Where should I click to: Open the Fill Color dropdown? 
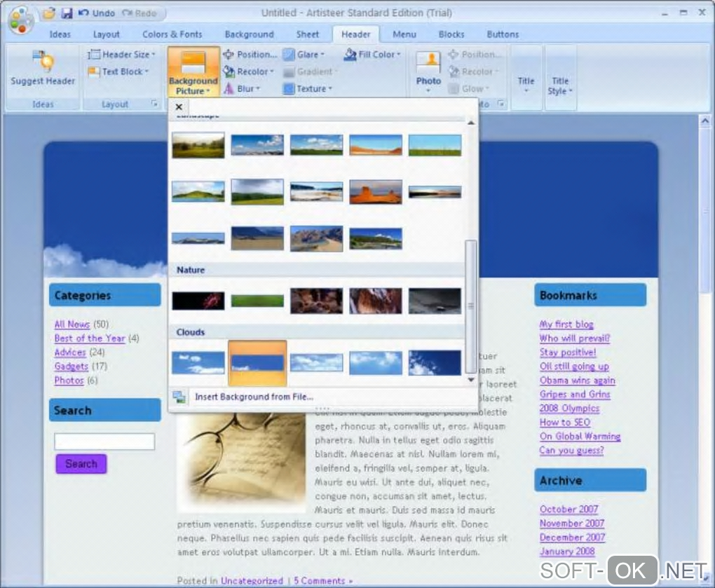(372, 54)
